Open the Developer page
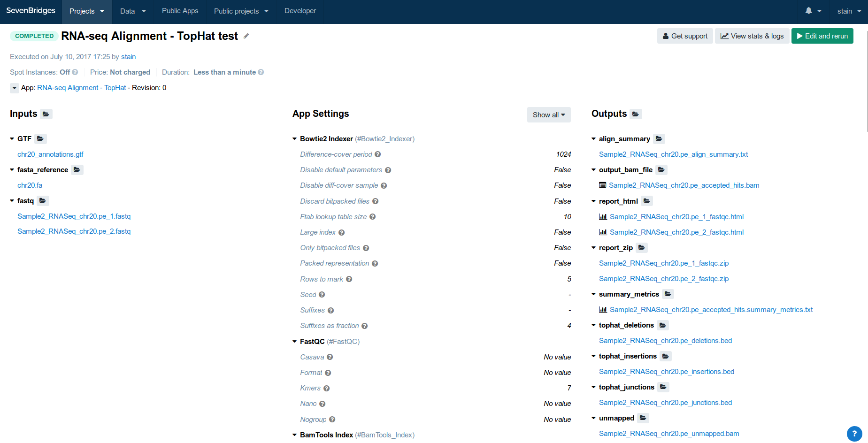Viewport: 868px width, 443px height. (x=300, y=11)
